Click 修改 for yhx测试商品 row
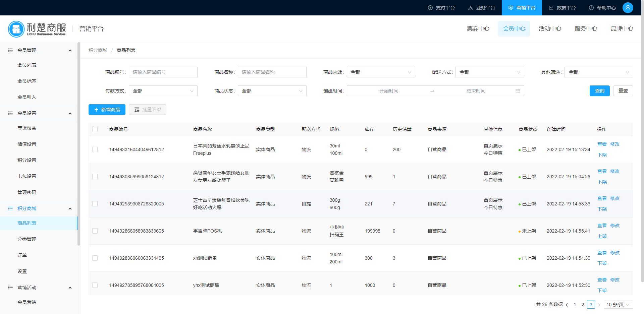The height and width of the screenshot is (314, 644). click(615, 280)
